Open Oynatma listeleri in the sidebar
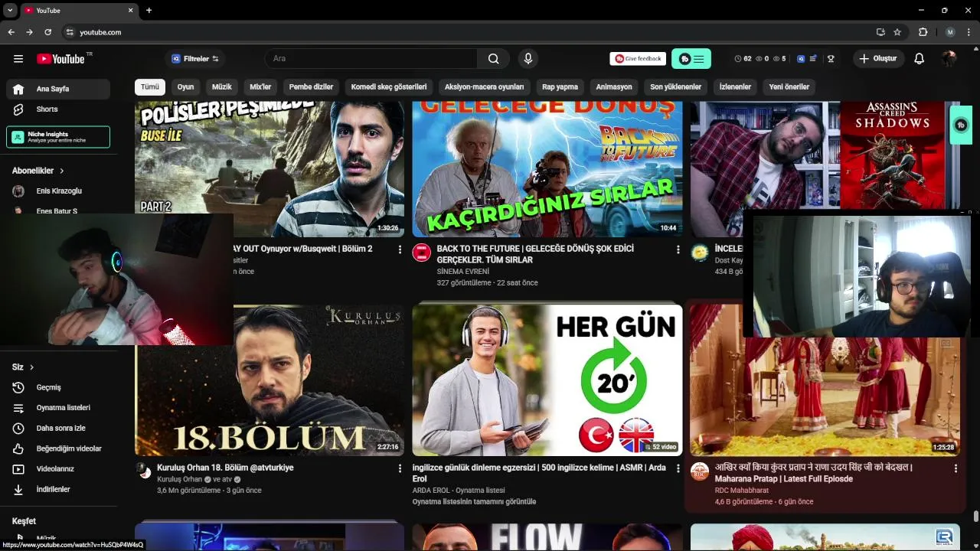The image size is (980, 551). point(61,408)
